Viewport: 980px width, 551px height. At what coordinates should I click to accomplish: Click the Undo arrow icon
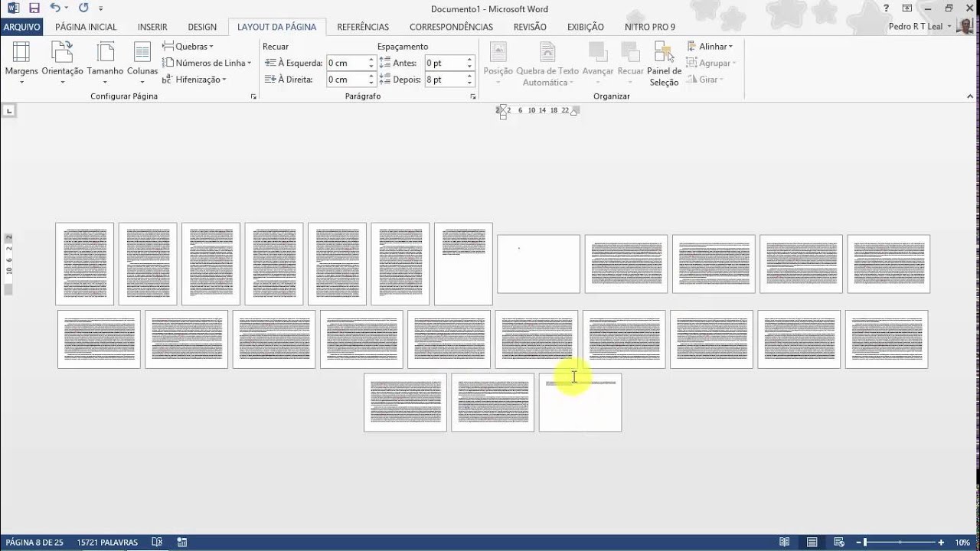(x=55, y=8)
